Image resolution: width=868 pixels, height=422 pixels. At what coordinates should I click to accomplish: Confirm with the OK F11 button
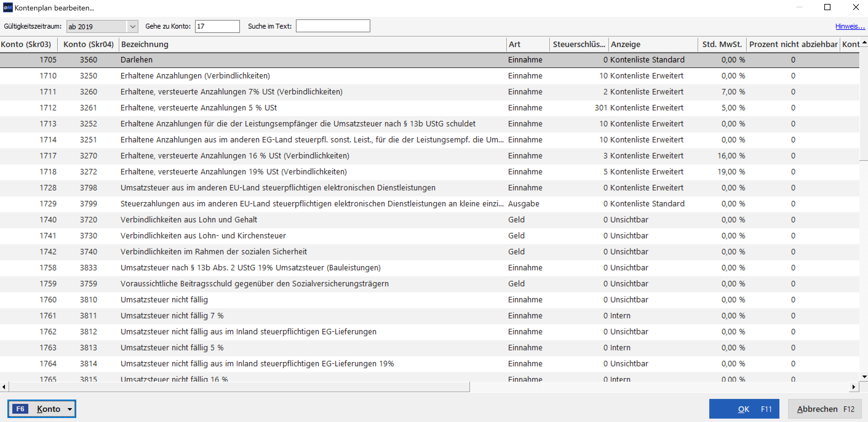click(x=744, y=409)
